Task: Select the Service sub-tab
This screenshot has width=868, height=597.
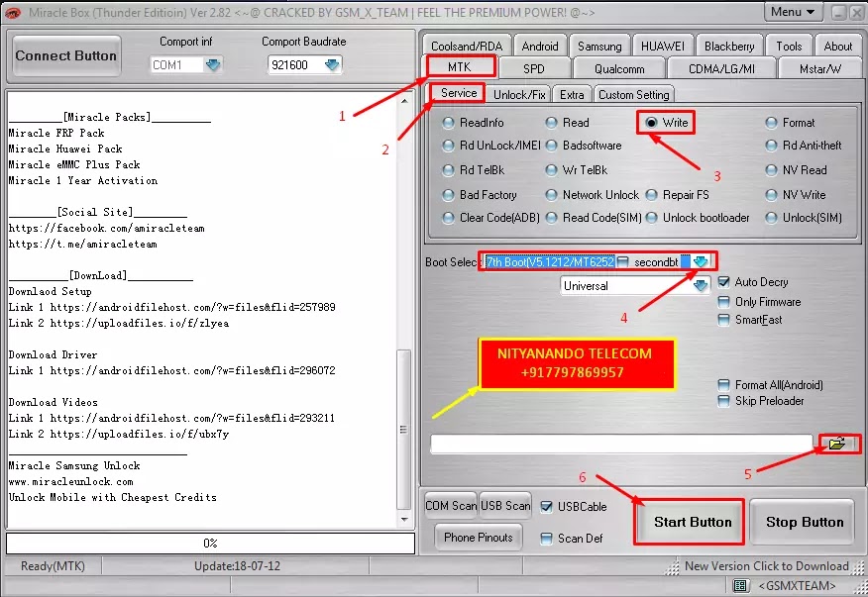Action: (459, 93)
